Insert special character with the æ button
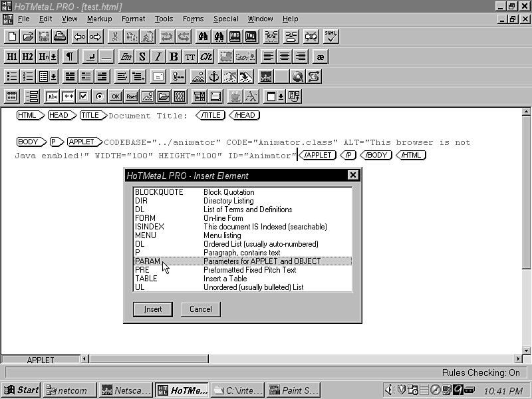The image size is (532, 399). [321, 57]
